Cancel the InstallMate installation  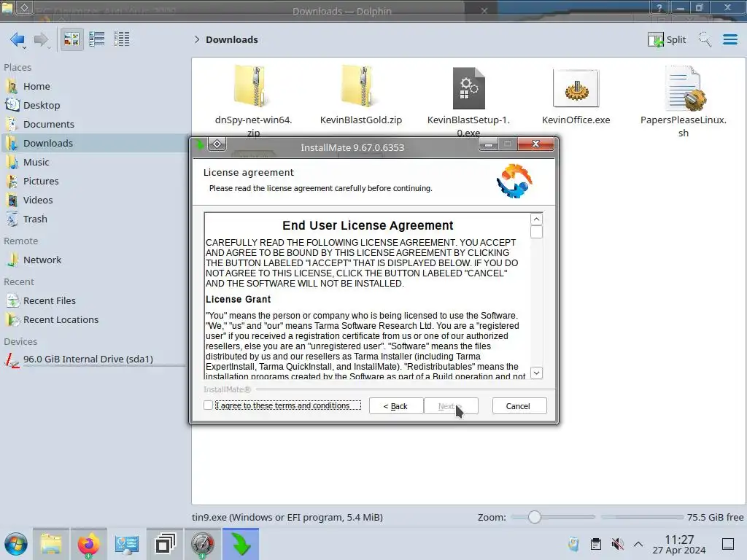[x=519, y=406]
